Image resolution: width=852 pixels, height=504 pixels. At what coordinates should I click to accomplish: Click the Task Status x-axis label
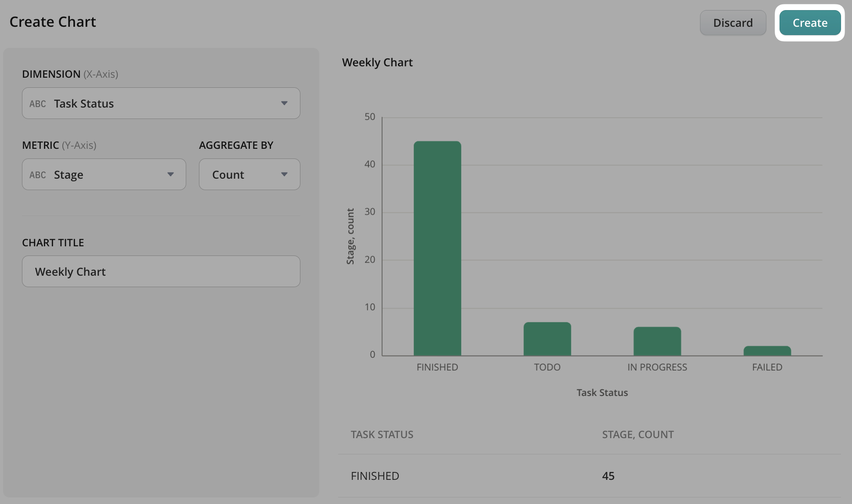[602, 392]
